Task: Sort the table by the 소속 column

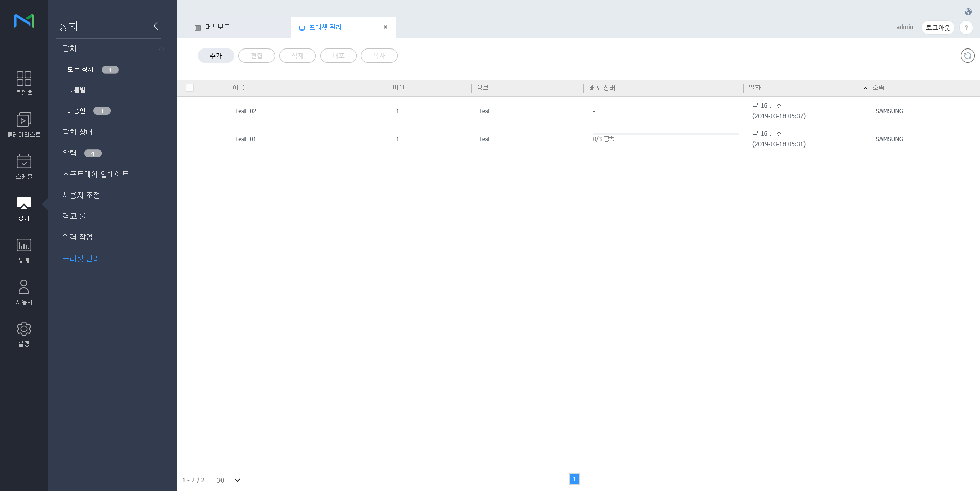Action: (x=878, y=88)
